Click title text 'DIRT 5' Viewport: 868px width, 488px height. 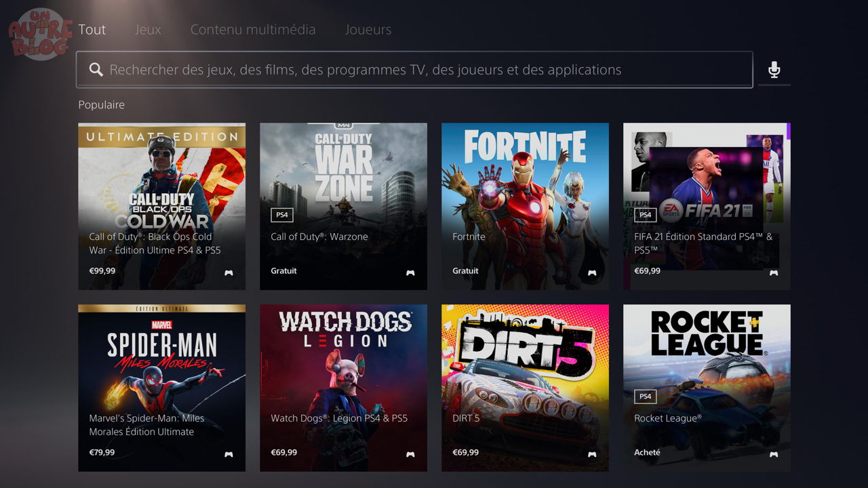[x=466, y=419]
